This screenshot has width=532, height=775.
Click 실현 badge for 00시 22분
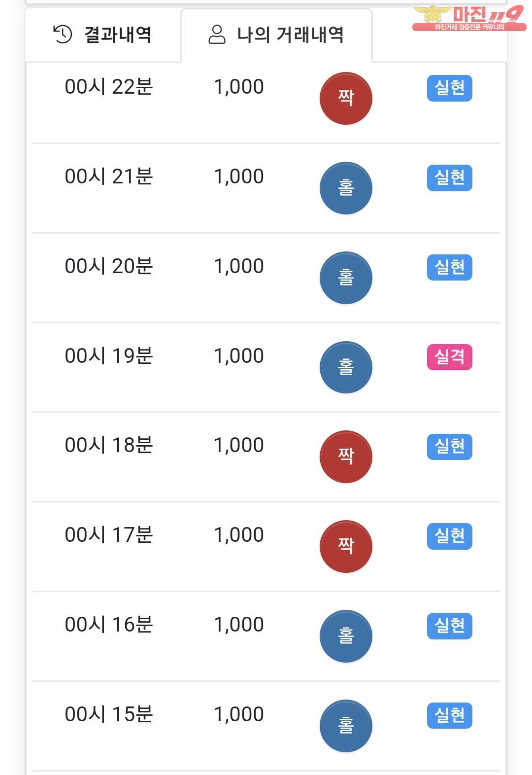(x=449, y=88)
